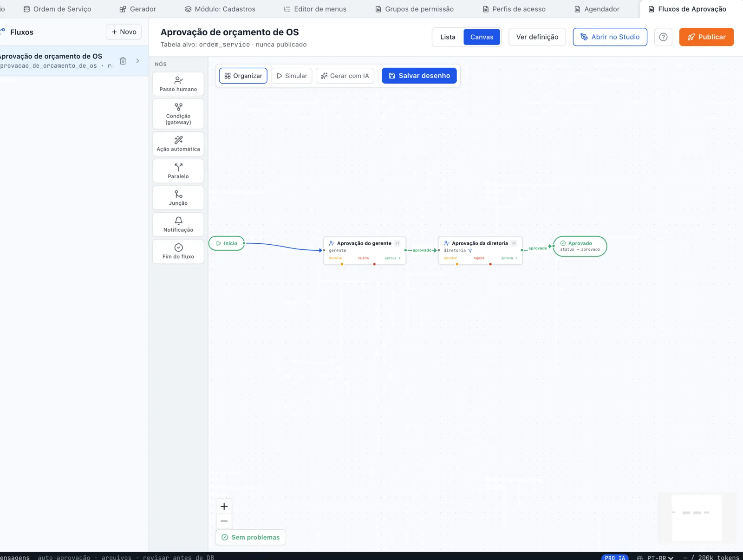This screenshot has height=560, width=743.
Task: Add an Ação automática node
Action: (178, 144)
